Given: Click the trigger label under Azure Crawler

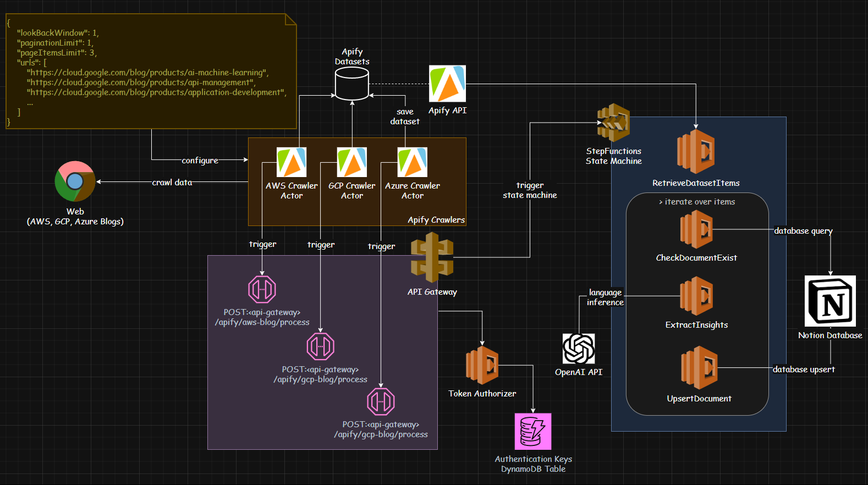Looking at the screenshot, I should [381, 246].
